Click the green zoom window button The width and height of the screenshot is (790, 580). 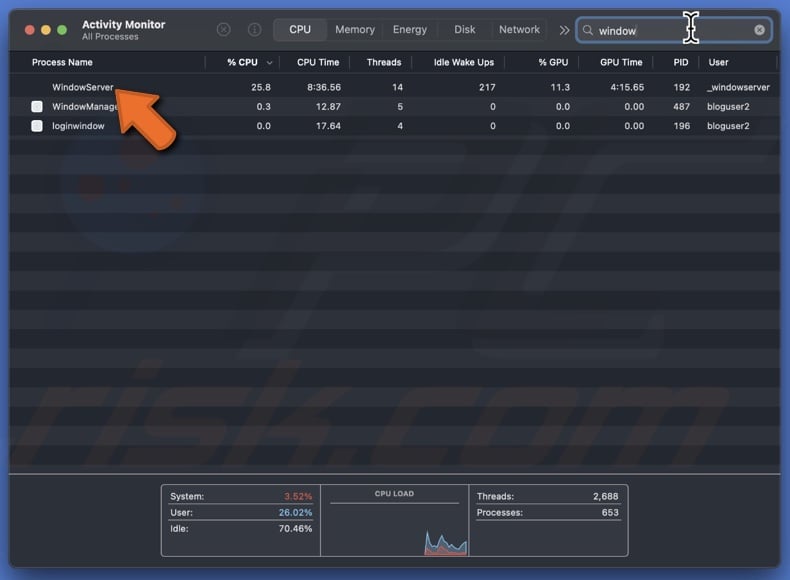pyautogui.click(x=62, y=30)
